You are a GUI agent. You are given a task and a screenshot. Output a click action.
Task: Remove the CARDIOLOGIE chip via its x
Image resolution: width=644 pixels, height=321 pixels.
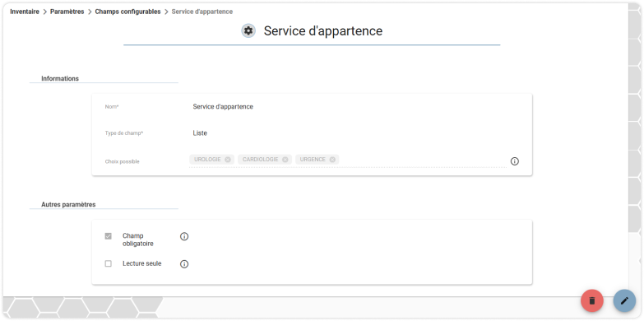(x=285, y=160)
